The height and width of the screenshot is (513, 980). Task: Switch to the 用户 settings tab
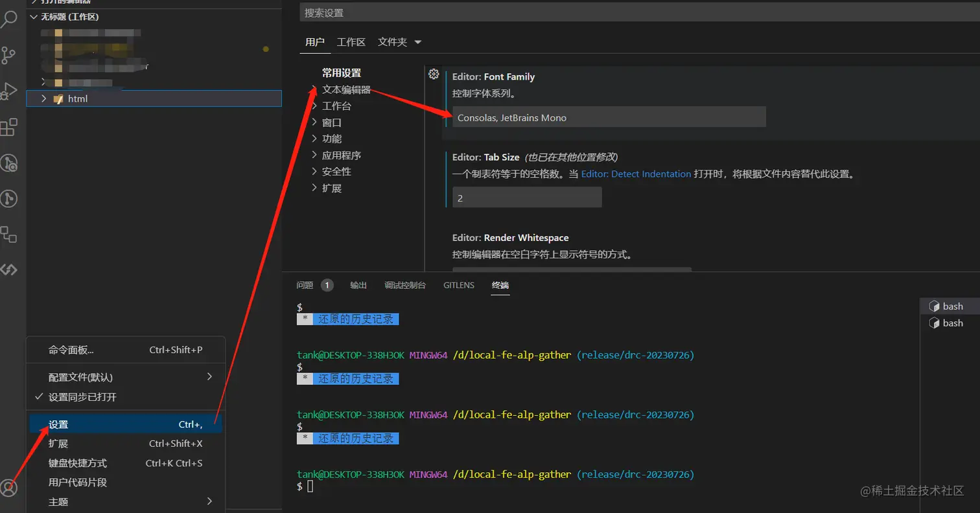pos(315,42)
